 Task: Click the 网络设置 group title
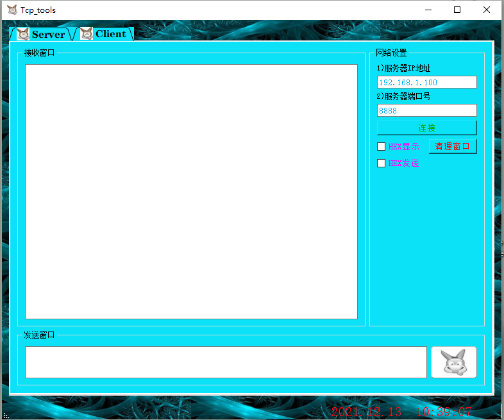pyautogui.click(x=391, y=53)
